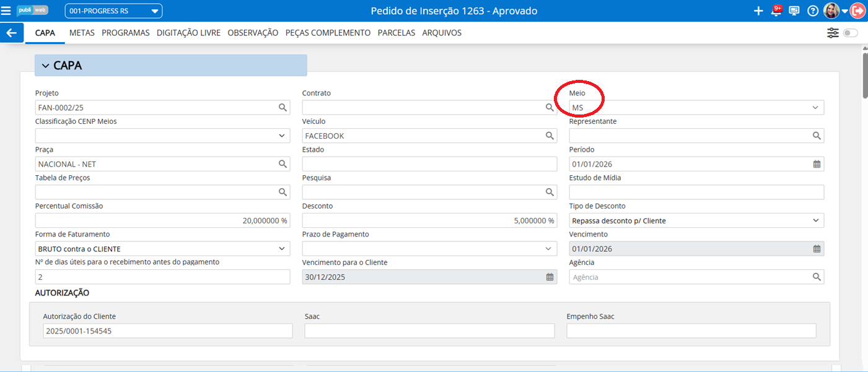Click search magnifier in Projeto field
The height and width of the screenshot is (372, 868).
pyautogui.click(x=283, y=108)
